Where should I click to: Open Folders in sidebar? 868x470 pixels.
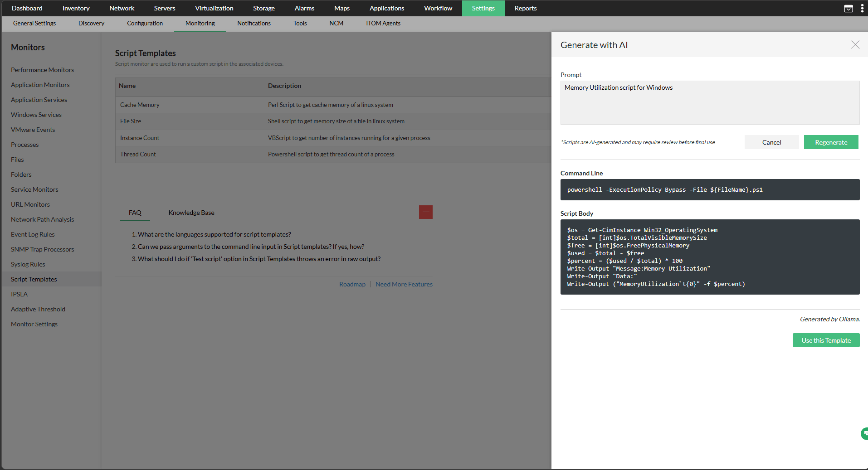pos(21,174)
